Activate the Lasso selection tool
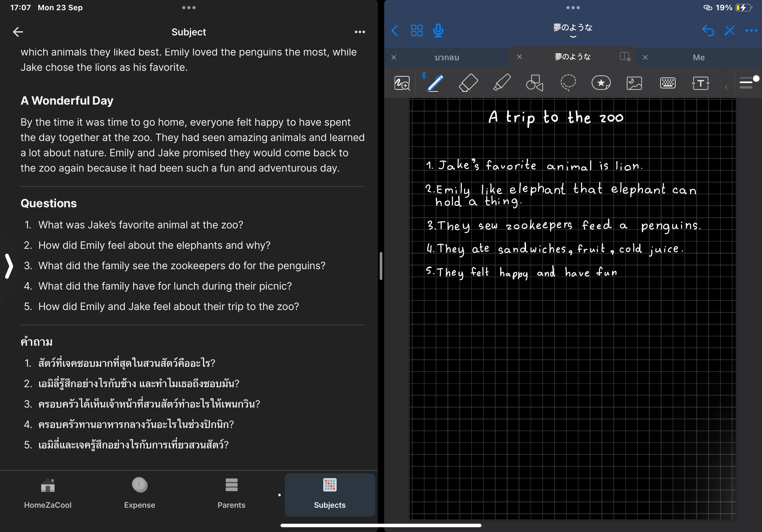Image resolution: width=762 pixels, height=532 pixels. 568,83
